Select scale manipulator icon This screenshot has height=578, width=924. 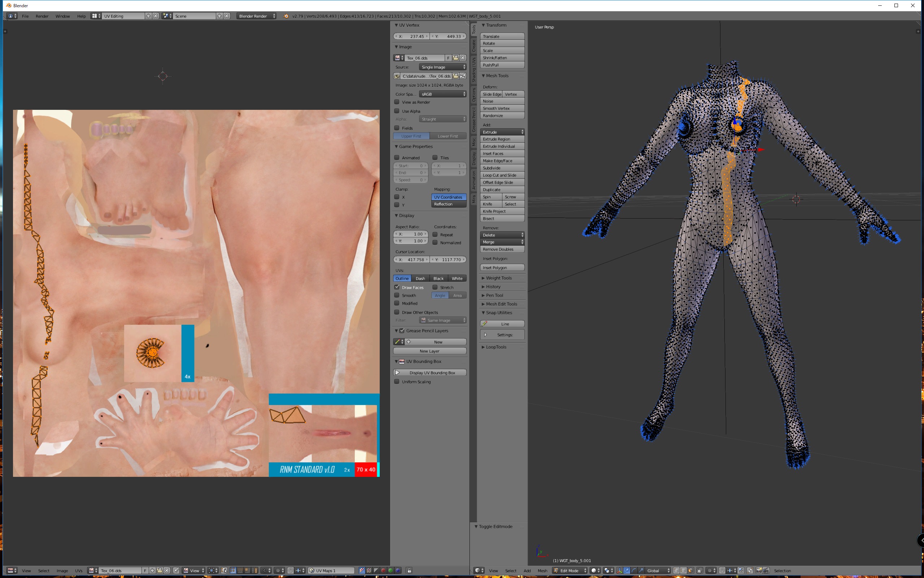tap(641, 570)
